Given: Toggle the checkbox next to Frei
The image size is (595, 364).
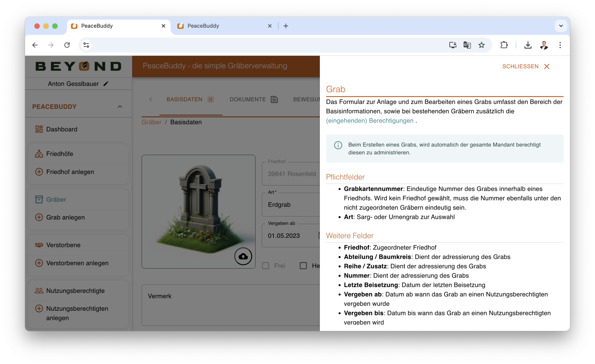Looking at the screenshot, I should (303, 266).
